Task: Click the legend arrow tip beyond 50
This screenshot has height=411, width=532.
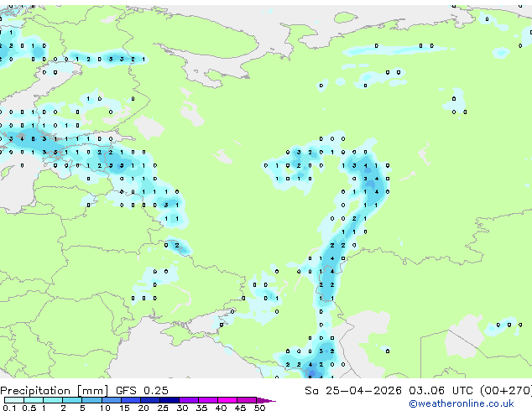Action: (x=273, y=401)
